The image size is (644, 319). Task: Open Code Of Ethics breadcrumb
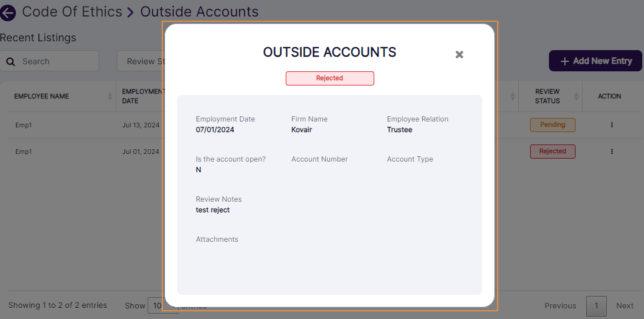(72, 12)
